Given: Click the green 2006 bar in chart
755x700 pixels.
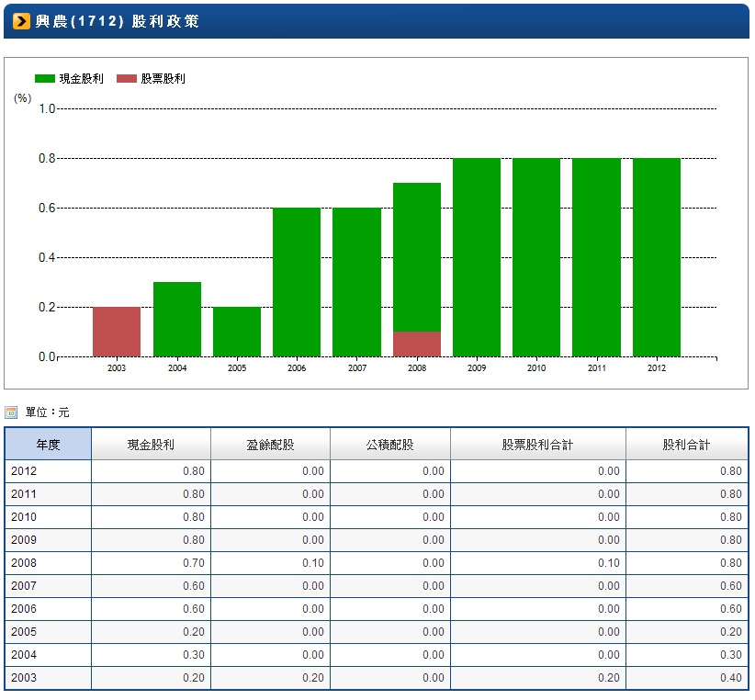Looking at the screenshot, I should [x=297, y=282].
